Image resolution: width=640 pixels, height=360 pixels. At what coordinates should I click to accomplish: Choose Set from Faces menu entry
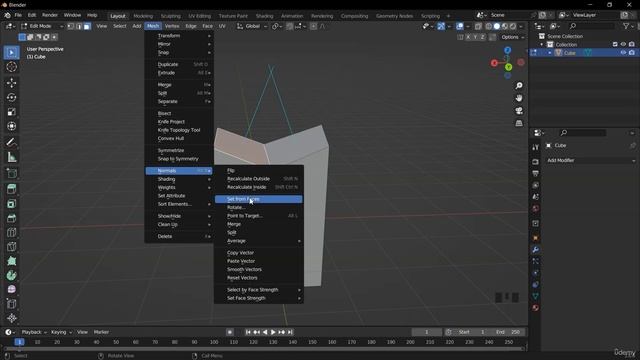(x=259, y=199)
